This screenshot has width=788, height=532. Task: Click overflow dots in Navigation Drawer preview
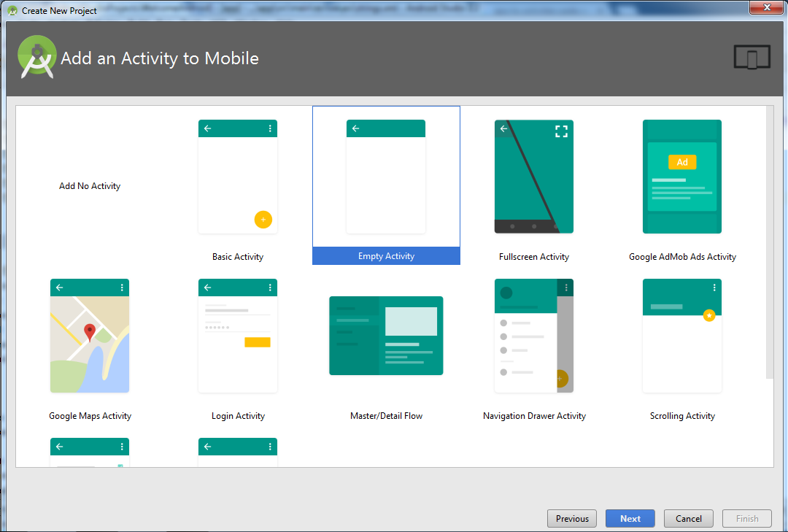[x=566, y=288]
